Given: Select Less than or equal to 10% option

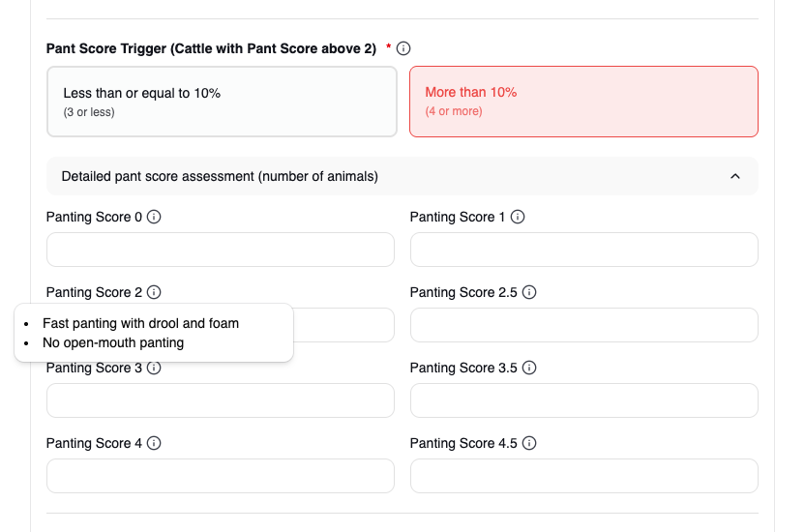Looking at the screenshot, I should [x=222, y=102].
